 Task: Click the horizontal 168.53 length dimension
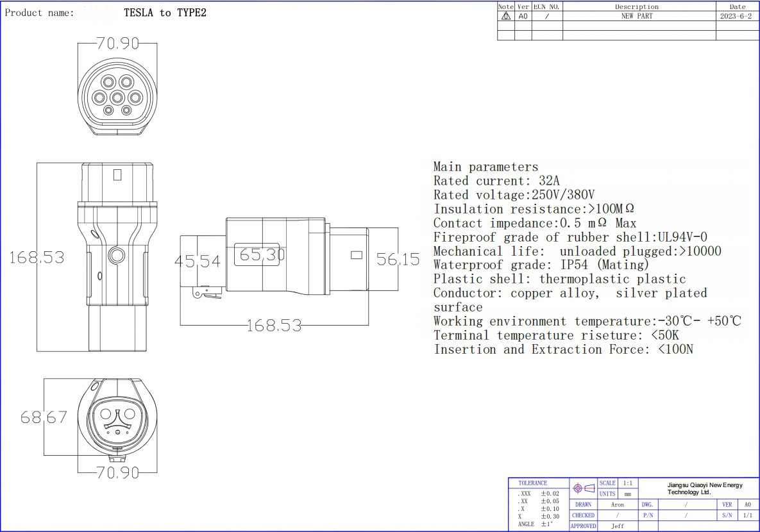coord(274,326)
